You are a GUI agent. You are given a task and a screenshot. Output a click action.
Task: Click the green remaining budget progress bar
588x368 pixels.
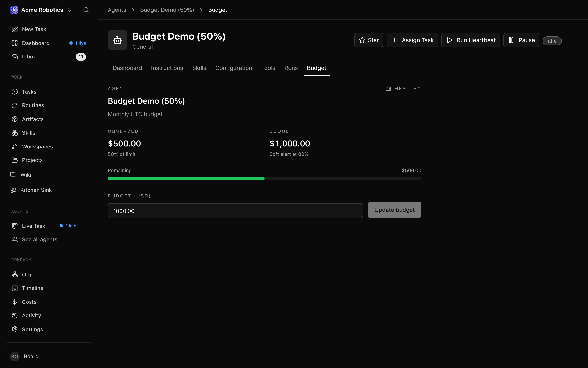[x=186, y=179]
